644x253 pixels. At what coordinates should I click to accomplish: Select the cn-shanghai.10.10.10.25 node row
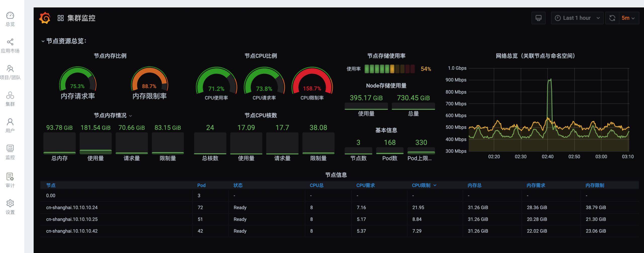(x=339, y=219)
